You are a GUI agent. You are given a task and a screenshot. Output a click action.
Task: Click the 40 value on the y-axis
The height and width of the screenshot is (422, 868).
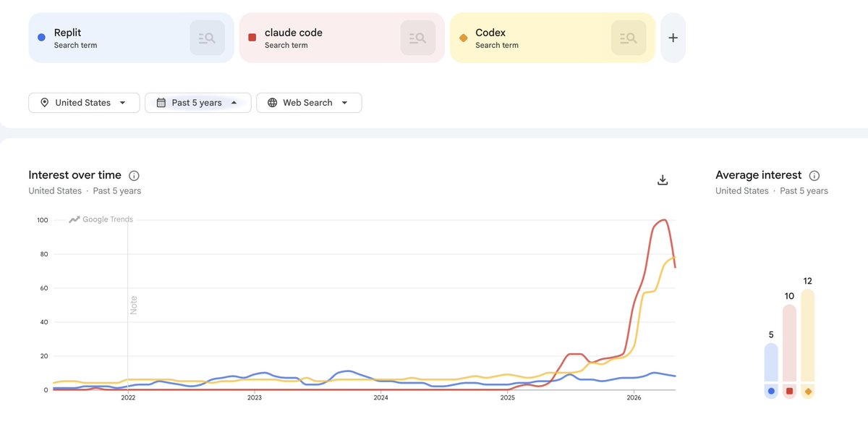click(x=43, y=322)
